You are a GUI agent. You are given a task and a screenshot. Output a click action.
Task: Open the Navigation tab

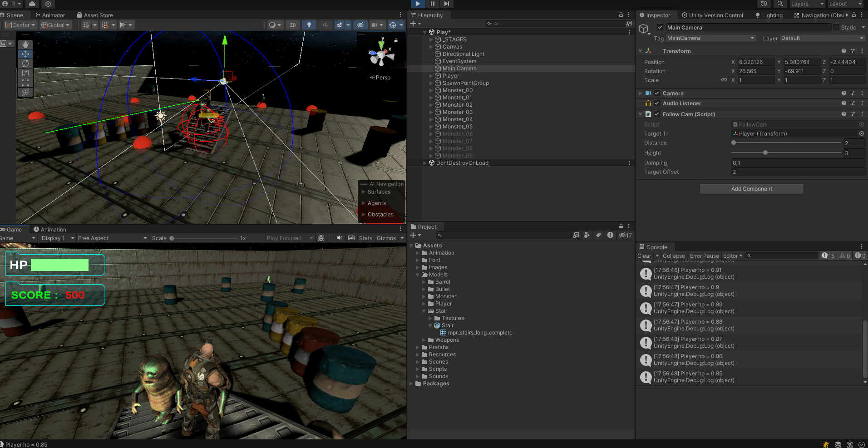point(819,15)
